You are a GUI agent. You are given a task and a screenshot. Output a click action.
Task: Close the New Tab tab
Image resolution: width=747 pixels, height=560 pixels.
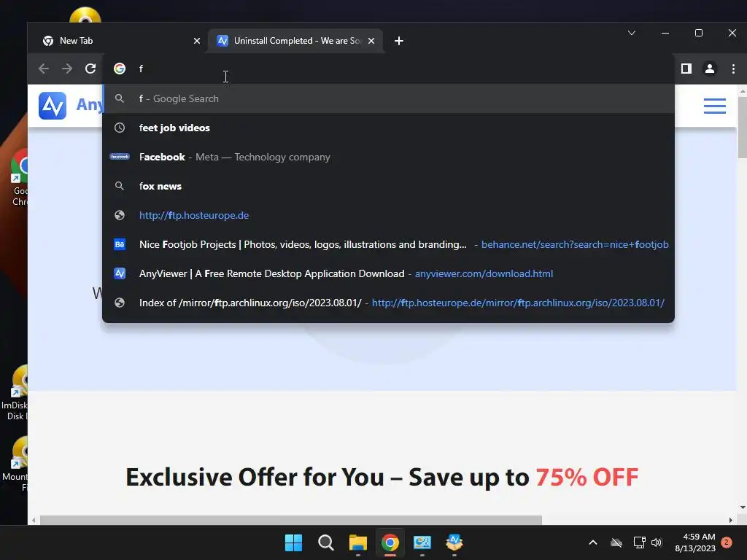[x=197, y=41]
